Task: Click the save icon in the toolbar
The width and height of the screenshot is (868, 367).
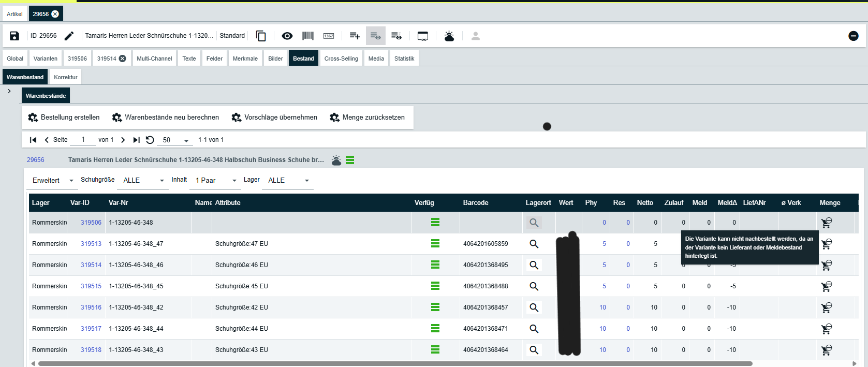Action: [x=14, y=36]
